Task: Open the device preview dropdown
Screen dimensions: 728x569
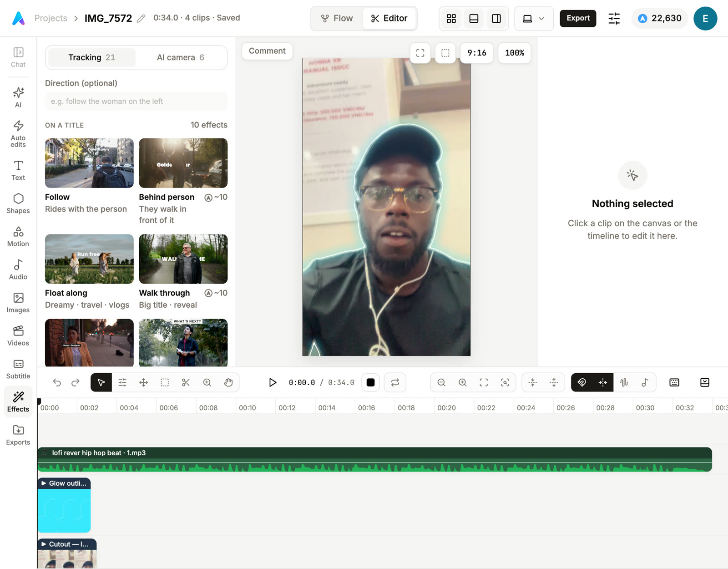Action: [x=534, y=18]
